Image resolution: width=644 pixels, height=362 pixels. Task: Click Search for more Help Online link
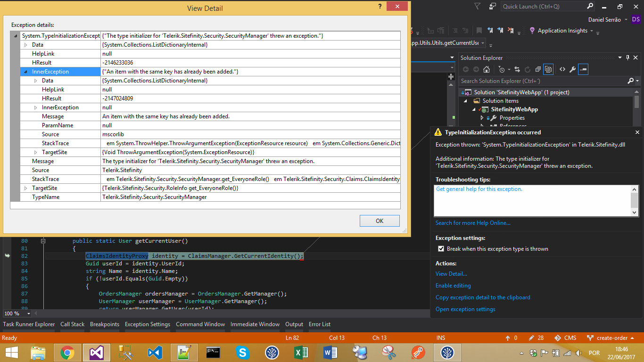473,223
